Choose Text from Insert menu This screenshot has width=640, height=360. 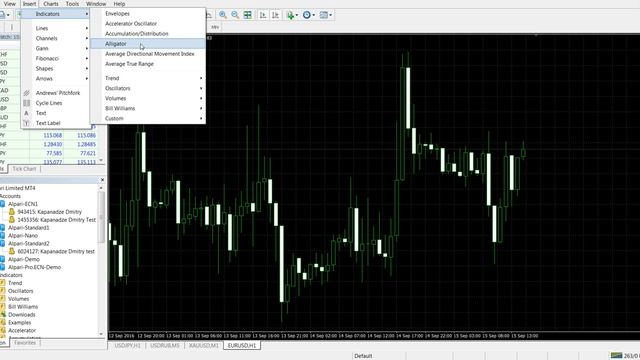[56, 113]
